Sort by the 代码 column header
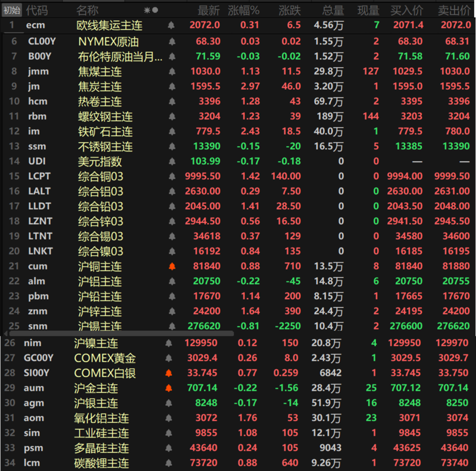This screenshot has width=476, height=471. (x=37, y=11)
